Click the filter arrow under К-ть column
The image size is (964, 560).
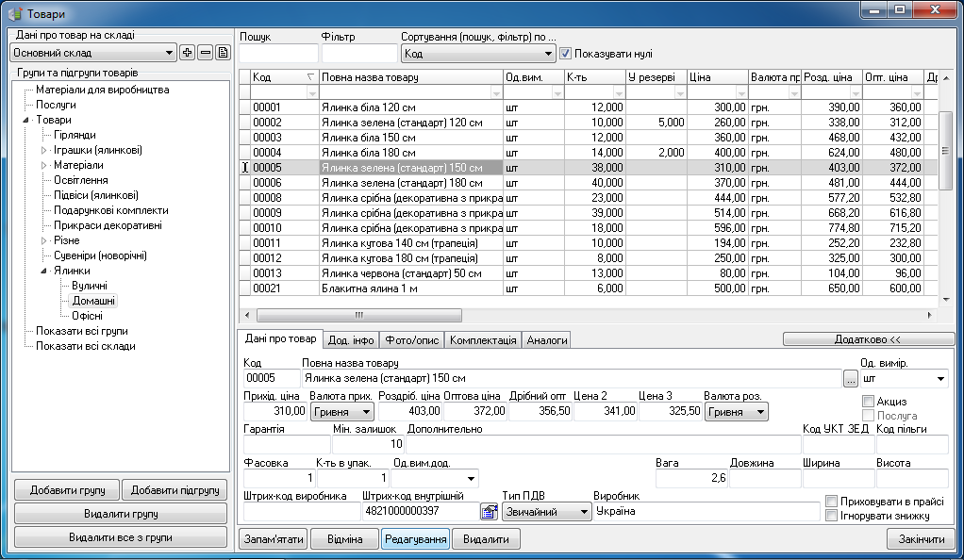pos(619,92)
